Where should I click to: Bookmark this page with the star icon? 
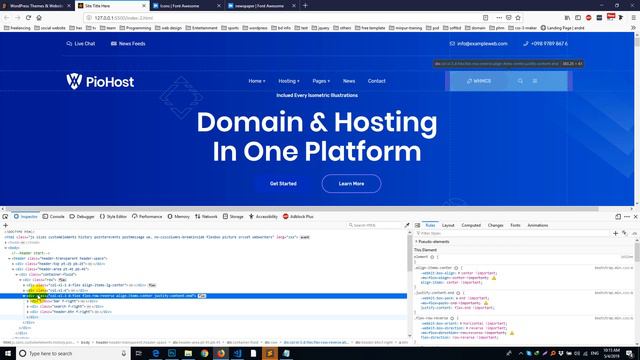pyautogui.click(x=518, y=18)
